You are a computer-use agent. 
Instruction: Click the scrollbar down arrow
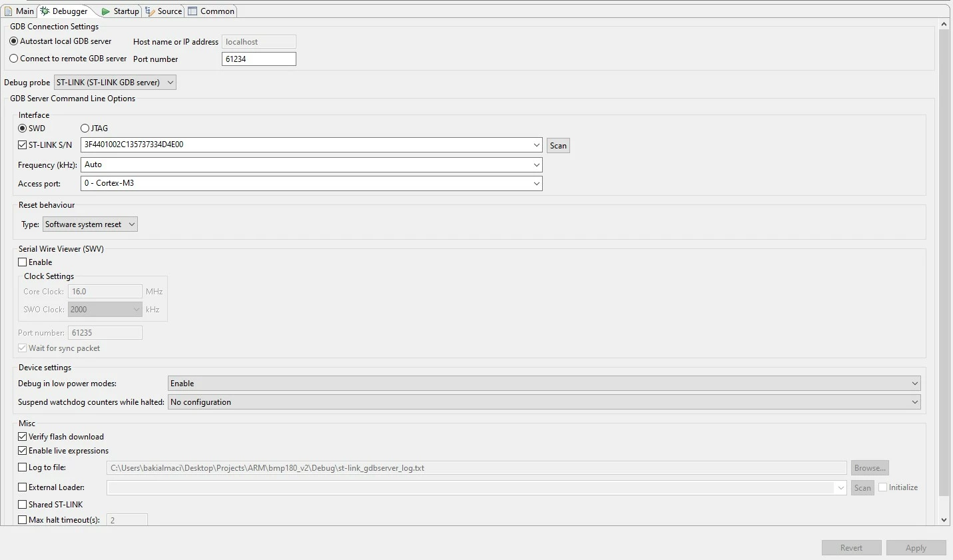(x=944, y=520)
